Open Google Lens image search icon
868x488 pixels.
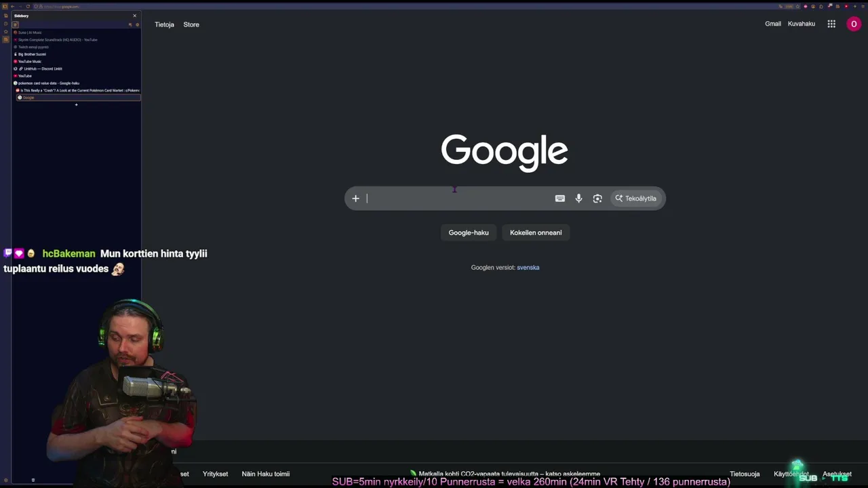point(597,199)
